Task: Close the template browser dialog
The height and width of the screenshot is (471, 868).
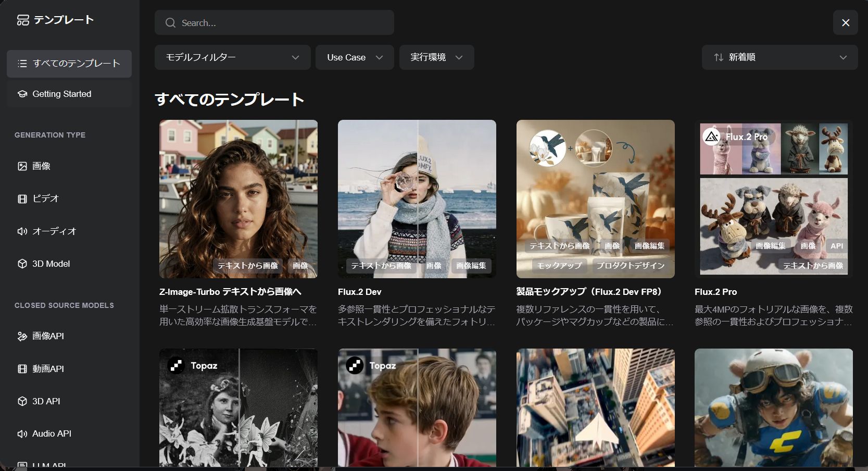Action: (845, 23)
